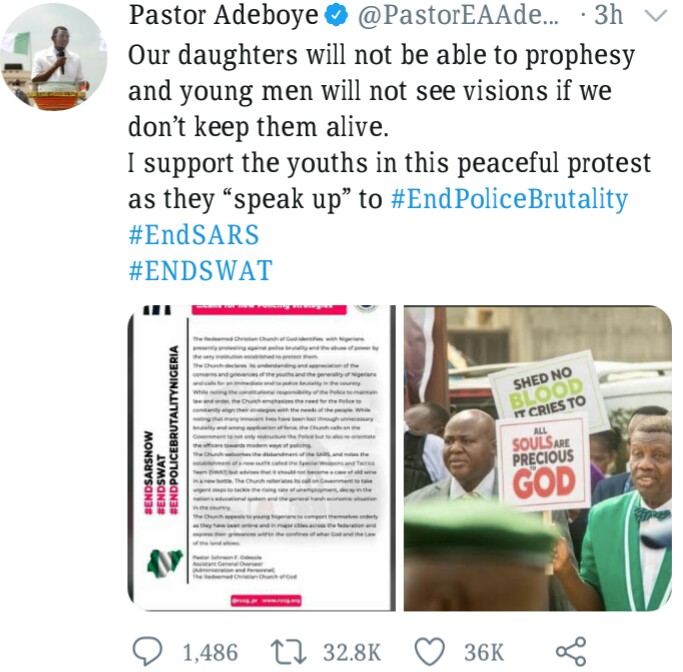
Task: Open the #ENDSWAT hashtag
Action: (201, 270)
